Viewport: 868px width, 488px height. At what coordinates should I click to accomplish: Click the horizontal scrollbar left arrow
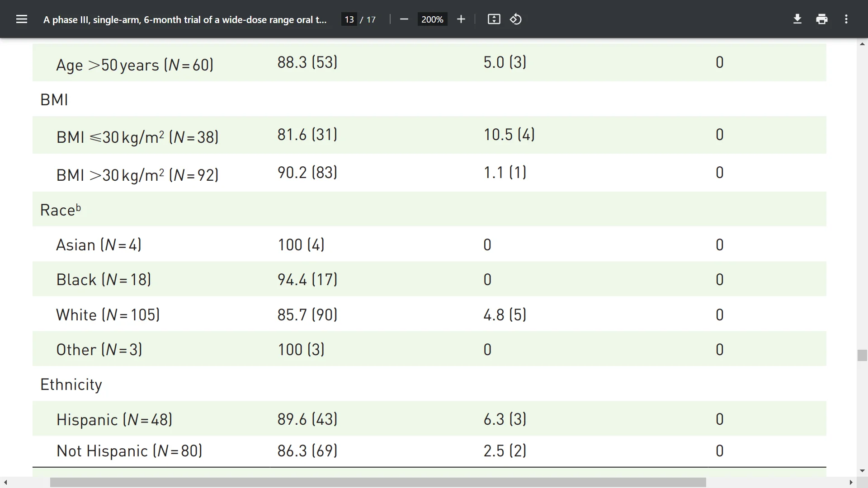tap(5, 483)
